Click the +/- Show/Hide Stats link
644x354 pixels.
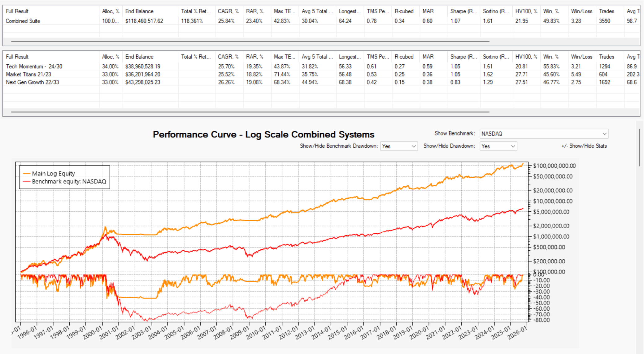click(584, 146)
